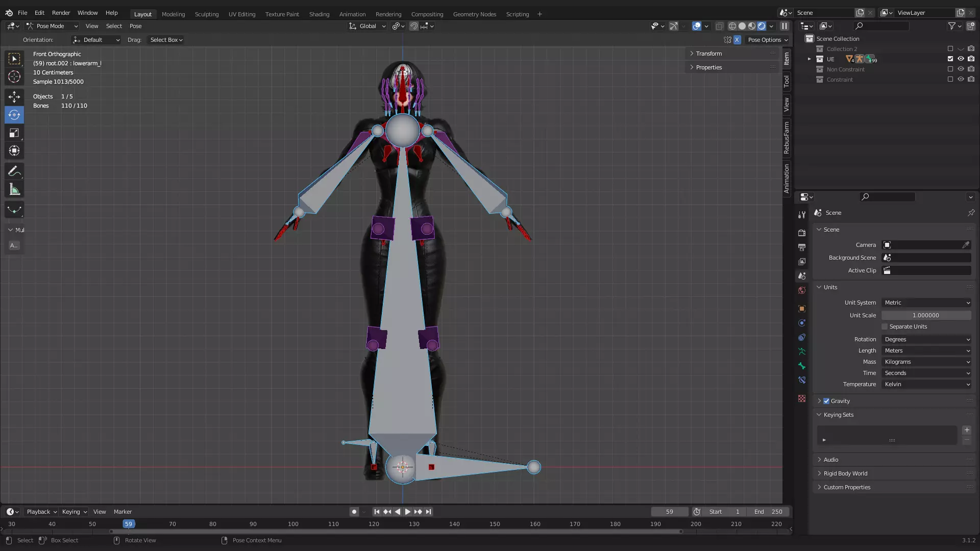Open the Pose menu in viewport header

(x=135, y=26)
